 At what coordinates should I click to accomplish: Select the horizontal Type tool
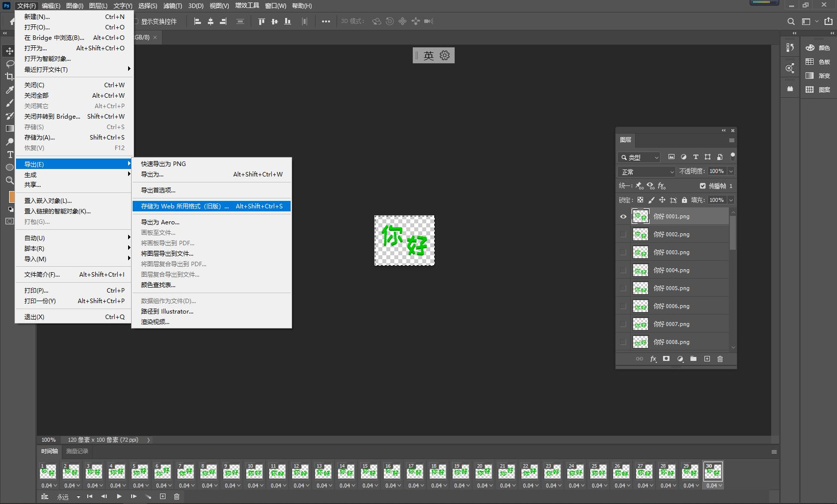point(9,155)
